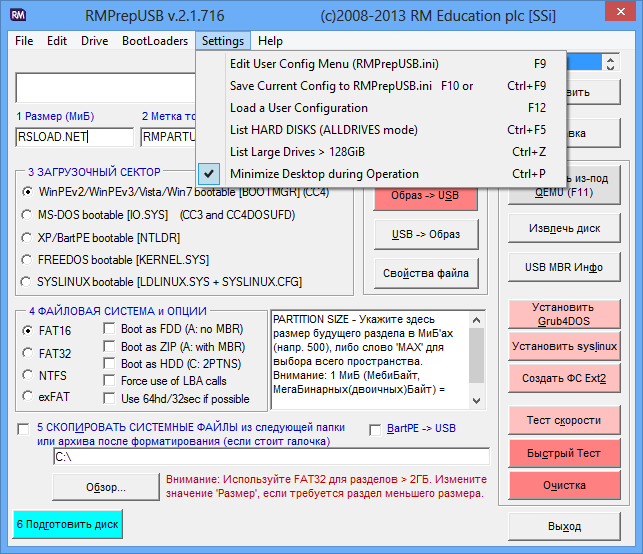The image size is (643, 554).
Task: Choose Save Current Config to RMPrepUSB.ini
Action: (x=381, y=86)
